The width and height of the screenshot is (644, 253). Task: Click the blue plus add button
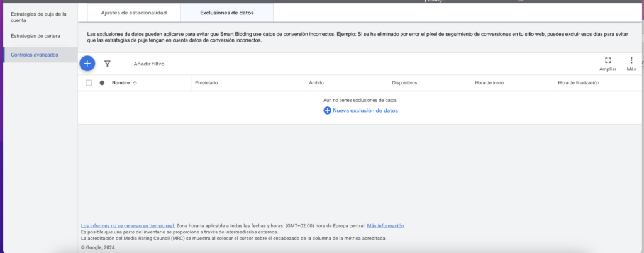coord(87,63)
